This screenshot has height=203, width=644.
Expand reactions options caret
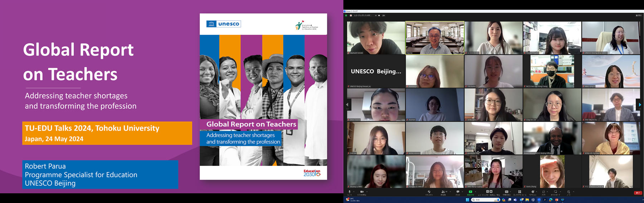coord(537,192)
